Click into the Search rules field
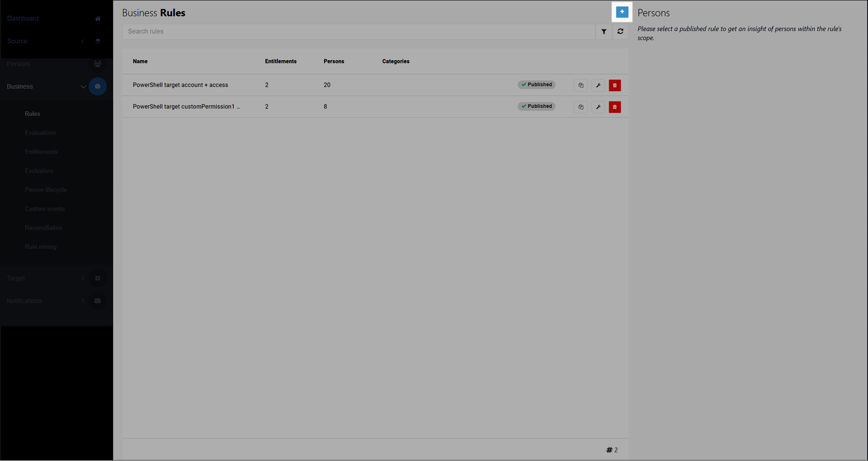Screen dimensions: 868x461 358,32
